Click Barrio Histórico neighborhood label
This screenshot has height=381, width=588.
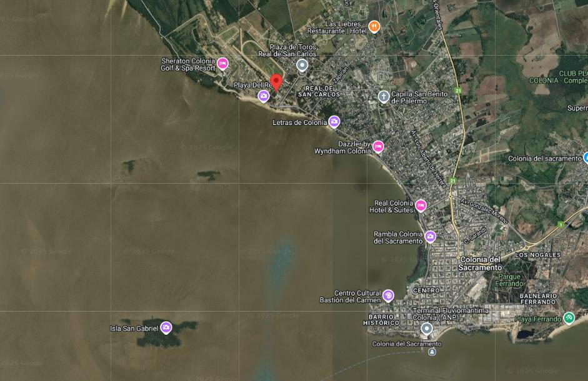point(381,320)
